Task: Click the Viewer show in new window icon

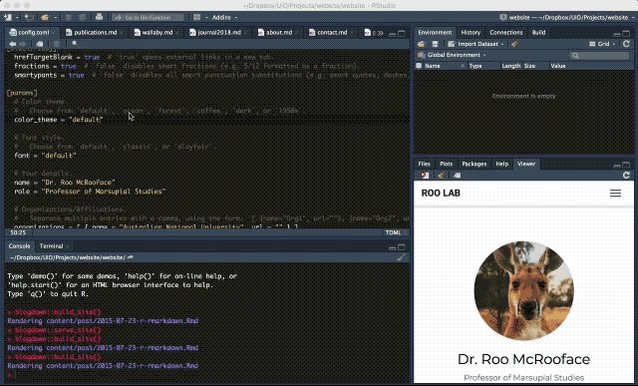Action: click(x=457, y=175)
